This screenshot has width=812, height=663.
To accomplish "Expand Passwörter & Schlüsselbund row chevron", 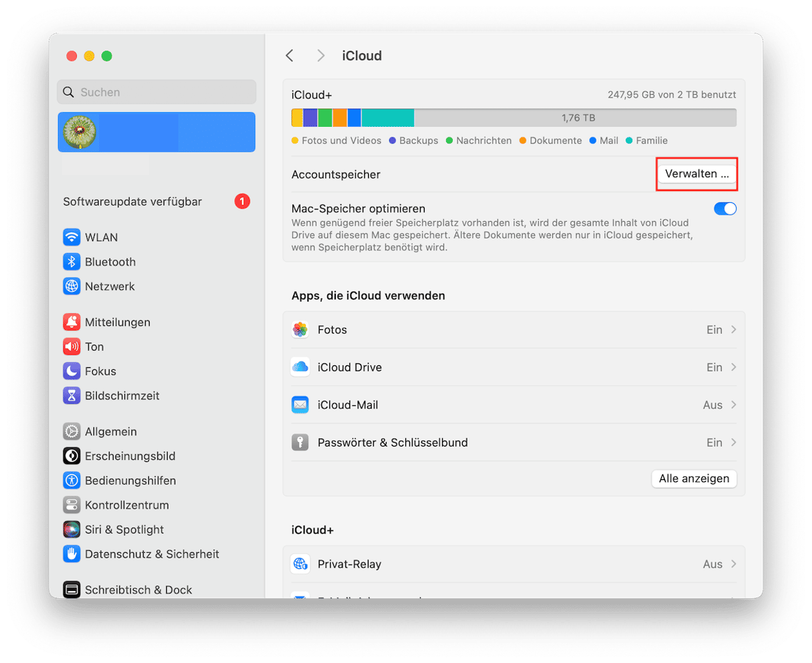I will (734, 442).
